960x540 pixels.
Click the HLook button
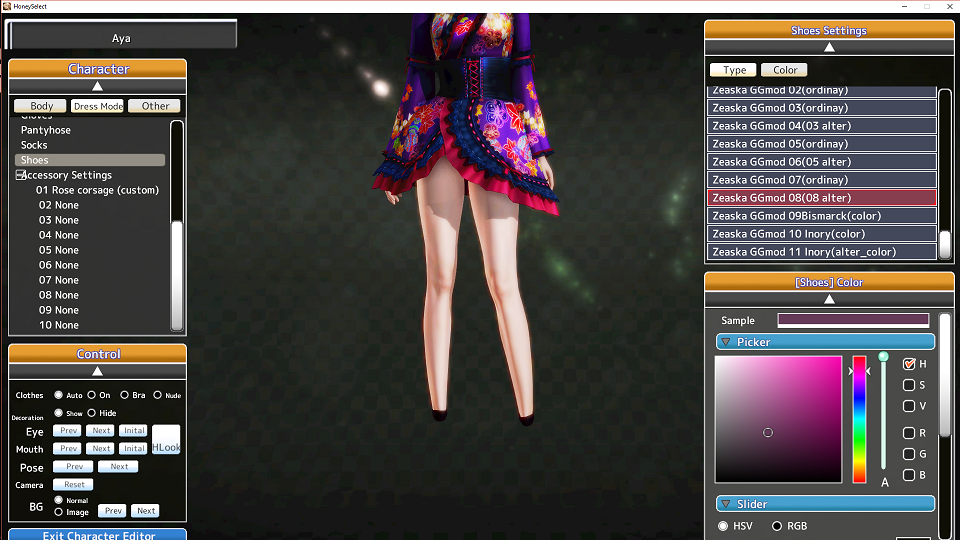pos(166,440)
